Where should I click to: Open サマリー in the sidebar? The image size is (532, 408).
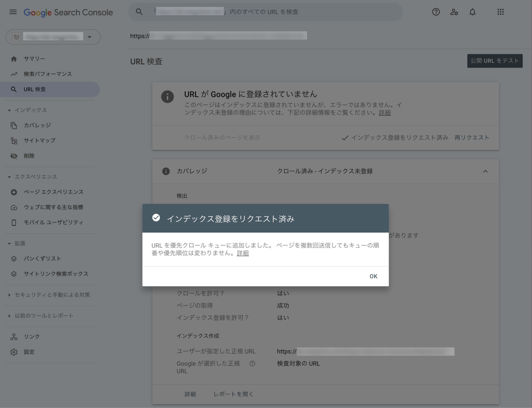(34, 59)
